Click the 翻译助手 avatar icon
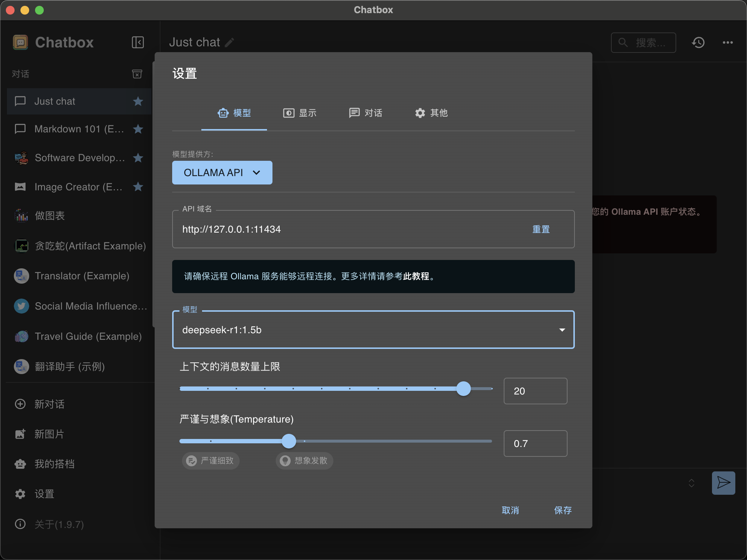The height and width of the screenshot is (560, 747). click(21, 366)
